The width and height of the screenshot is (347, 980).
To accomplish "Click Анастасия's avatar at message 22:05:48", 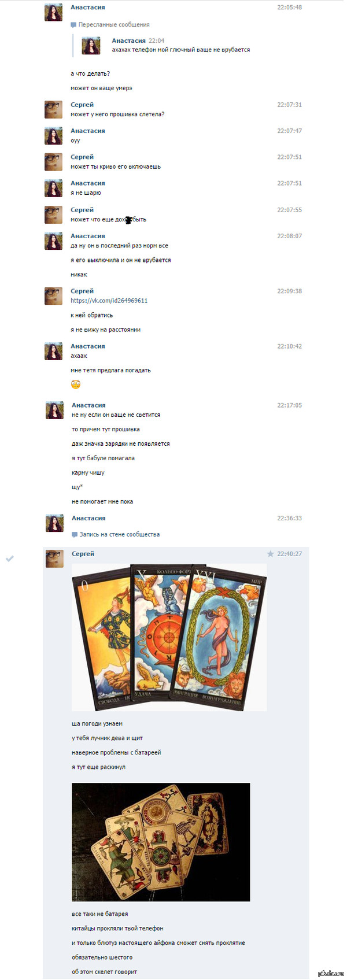I will tap(54, 12).
